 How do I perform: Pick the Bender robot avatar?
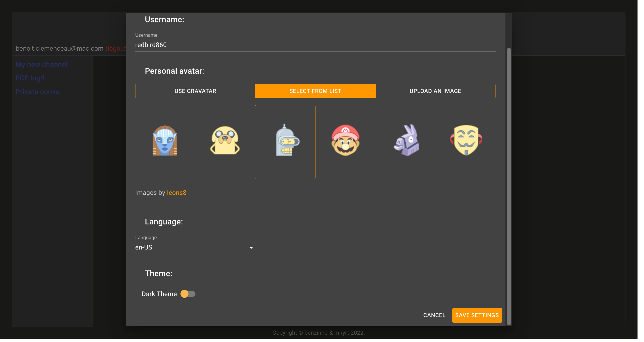pyautogui.click(x=285, y=141)
